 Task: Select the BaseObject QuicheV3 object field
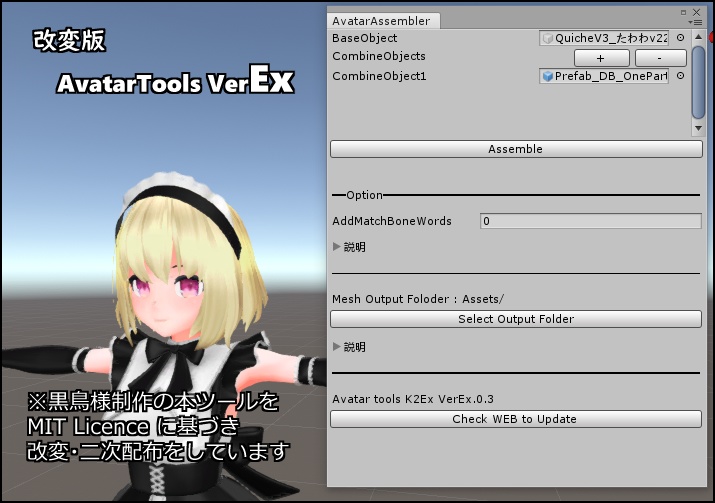pyautogui.click(x=604, y=38)
